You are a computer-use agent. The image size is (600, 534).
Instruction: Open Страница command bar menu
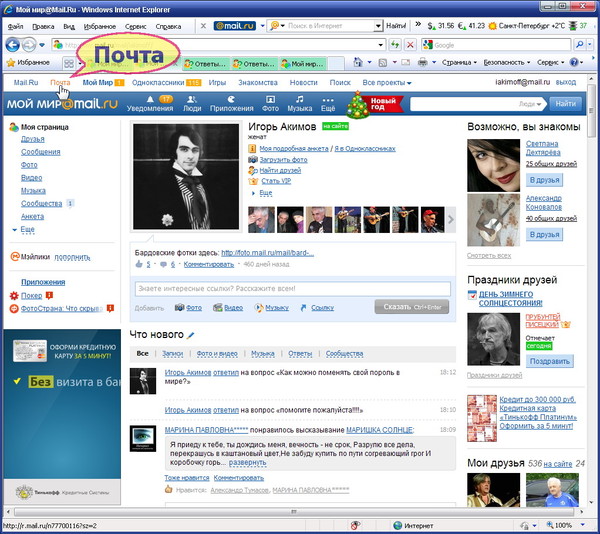[x=459, y=62]
